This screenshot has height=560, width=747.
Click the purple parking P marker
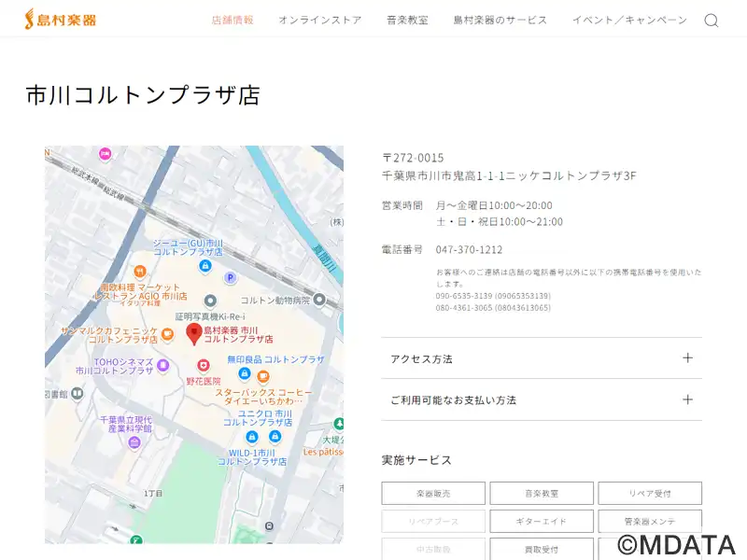[230, 277]
